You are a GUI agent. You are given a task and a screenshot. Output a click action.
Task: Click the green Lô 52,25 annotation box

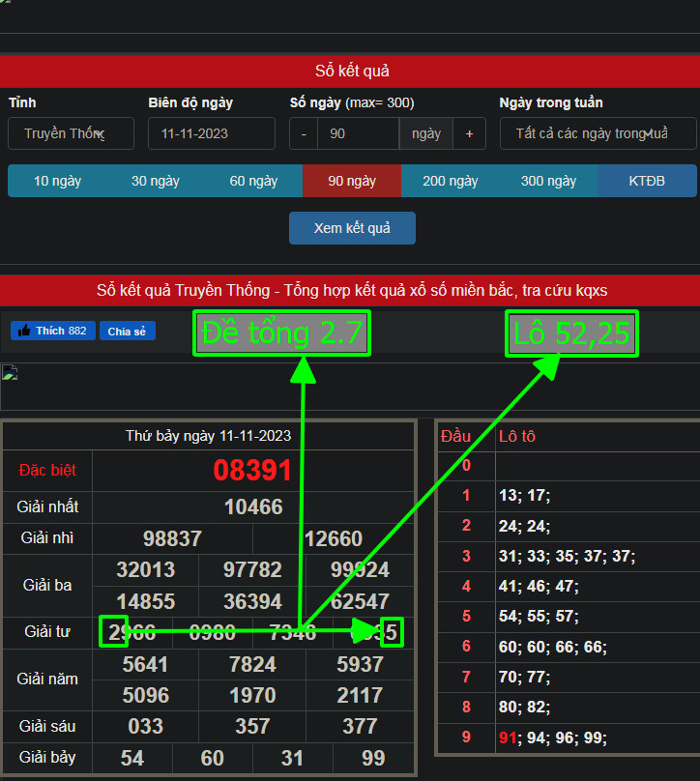pos(572,333)
